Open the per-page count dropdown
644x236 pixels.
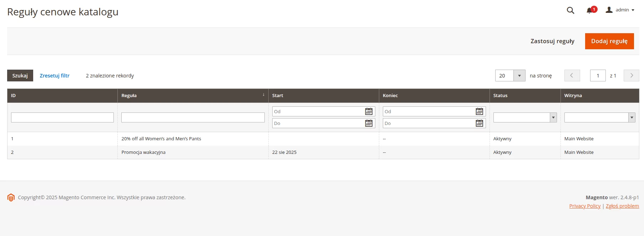(x=519, y=76)
